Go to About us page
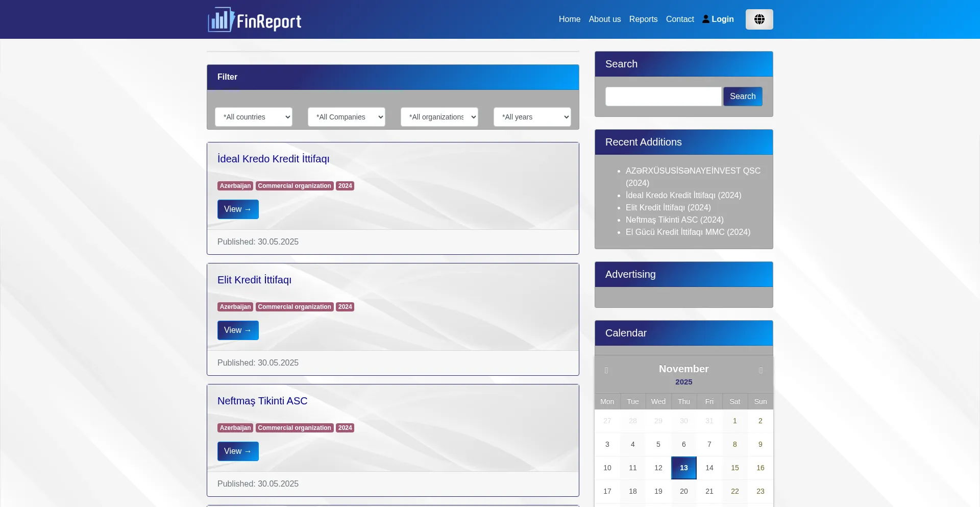Viewport: 980px width, 507px height. [604, 19]
